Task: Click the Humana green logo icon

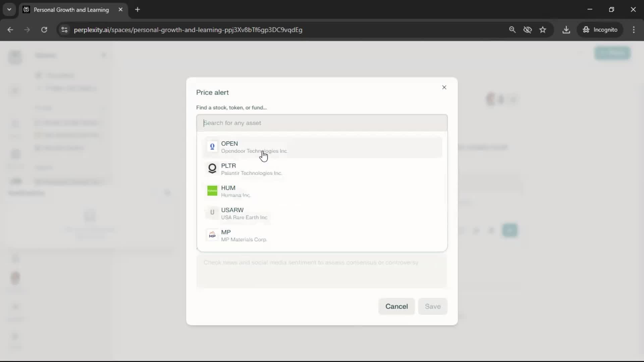Action: click(x=212, y=191)
